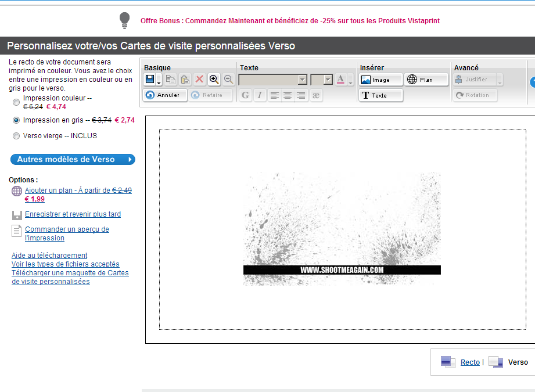Click the paste clipboard icon
This screenshot has width=535, height=392.
[x=185, y=80]
